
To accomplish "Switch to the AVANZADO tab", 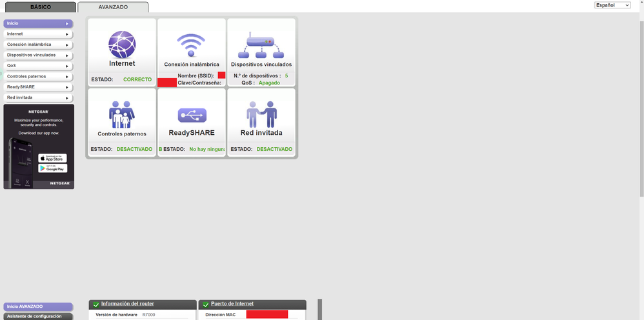I will coord(113,7).
